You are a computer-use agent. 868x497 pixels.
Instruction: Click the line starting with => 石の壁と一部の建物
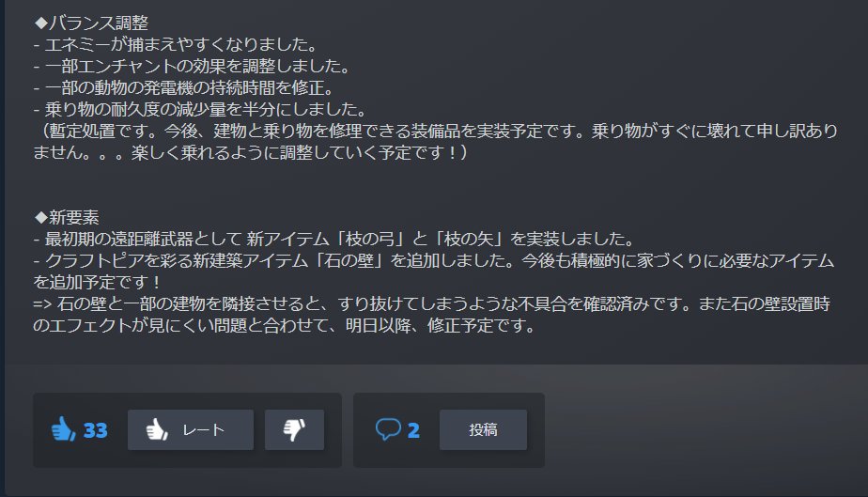[432, 315]
